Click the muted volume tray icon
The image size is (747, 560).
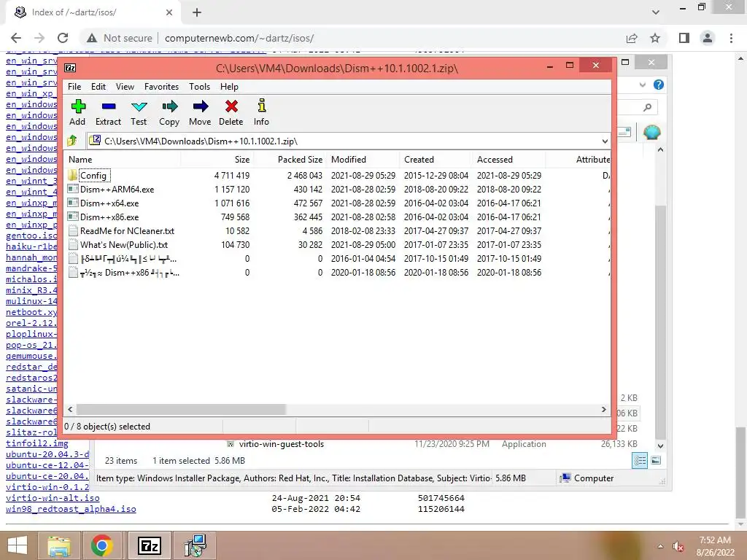[678, 546]
